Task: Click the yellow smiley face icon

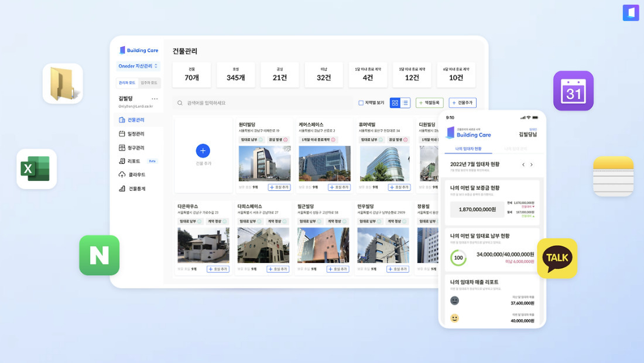Action: (455, 319)
